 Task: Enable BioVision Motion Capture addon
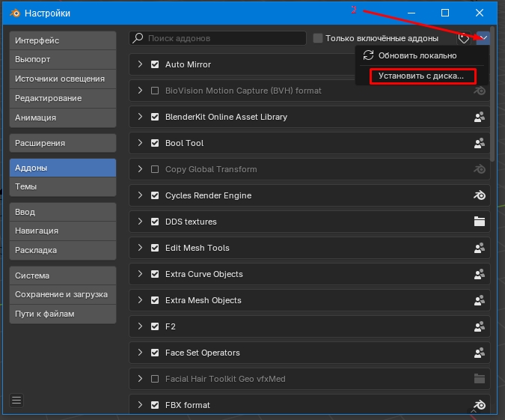coord(155,91)
